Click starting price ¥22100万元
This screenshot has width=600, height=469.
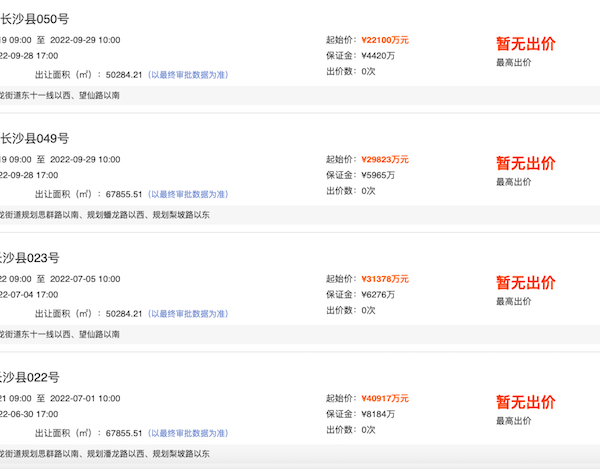(x=385, y=40)
